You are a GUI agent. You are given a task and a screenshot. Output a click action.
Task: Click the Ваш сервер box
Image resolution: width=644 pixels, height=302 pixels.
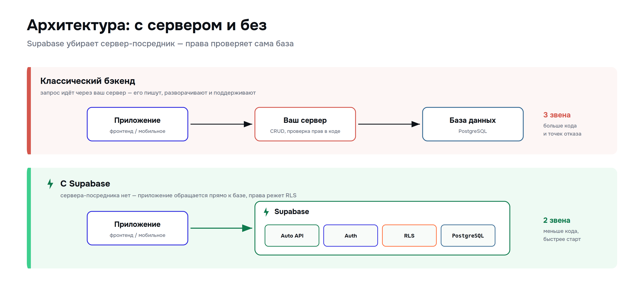(x=305, y=124)
